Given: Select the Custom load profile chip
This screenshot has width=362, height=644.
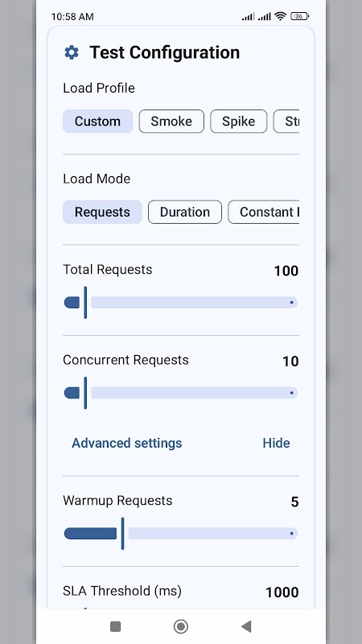Looking at the screenshot, I should [97, 122].
